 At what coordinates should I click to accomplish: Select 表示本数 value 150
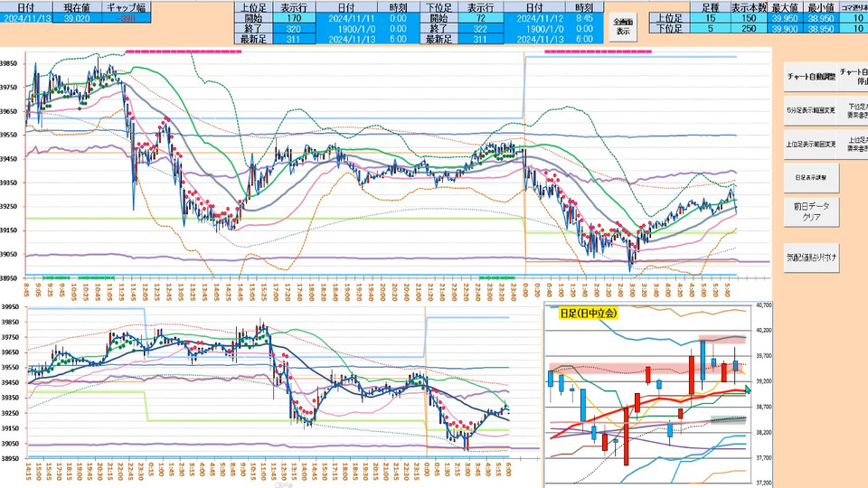(x=749, y=18)
